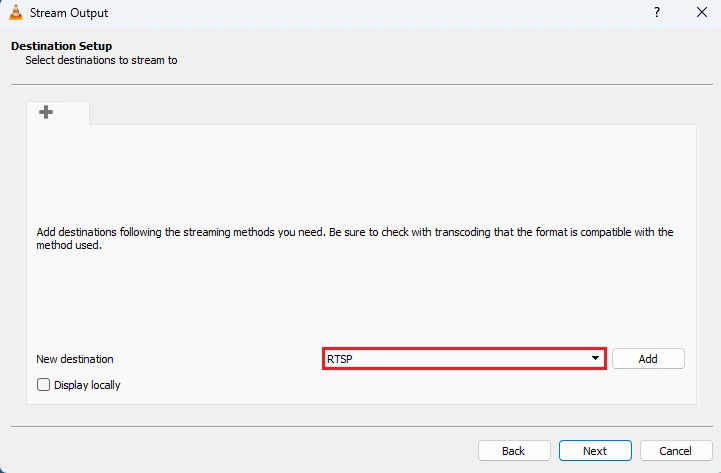Click the "Stream Output" window title text
Viewport: 721px width, 473px height.
tap(69, 13)
